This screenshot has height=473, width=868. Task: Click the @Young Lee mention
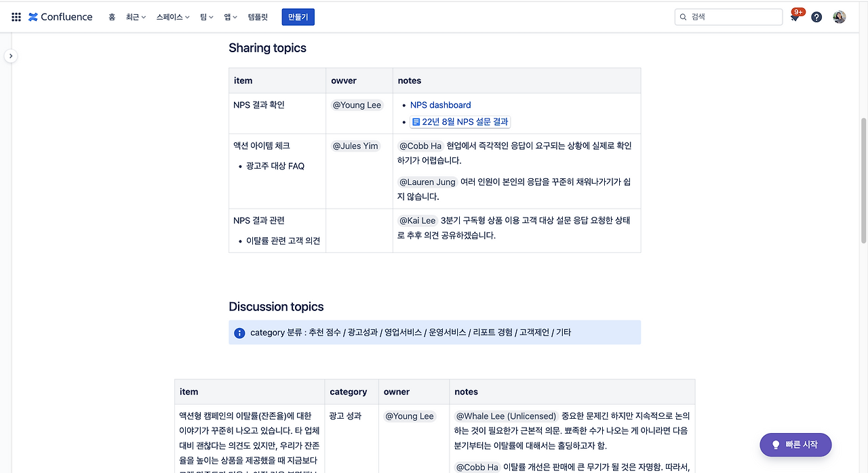357,104
